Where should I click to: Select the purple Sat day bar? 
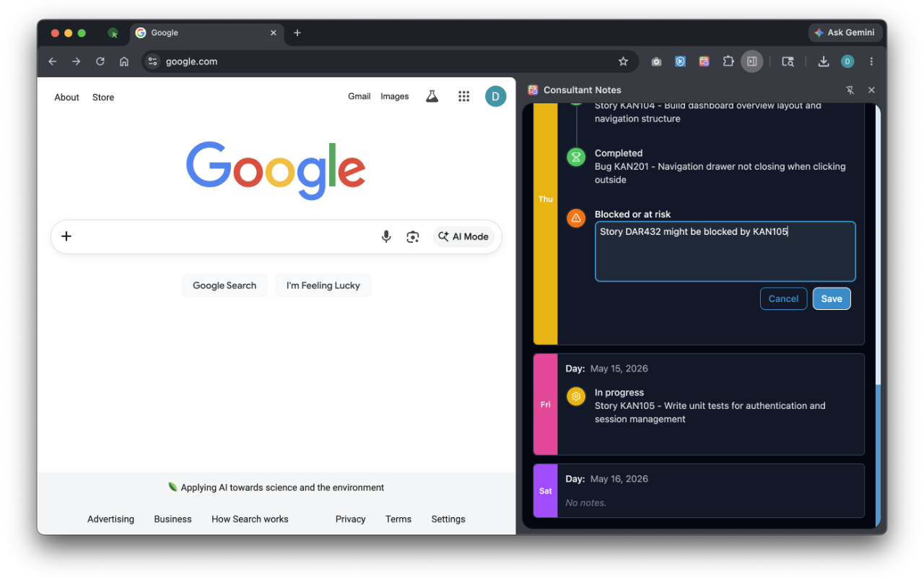pyautogui.click(x=546, y=491)
